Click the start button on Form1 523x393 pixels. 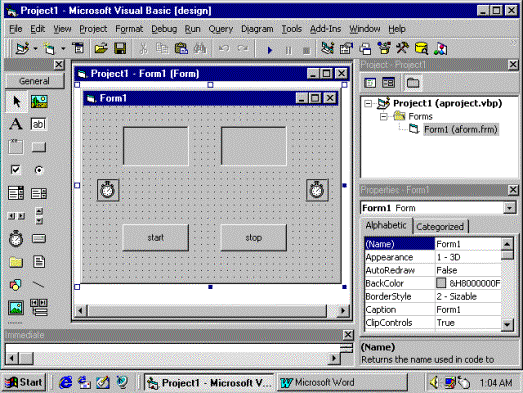click(x=155, y=238)
